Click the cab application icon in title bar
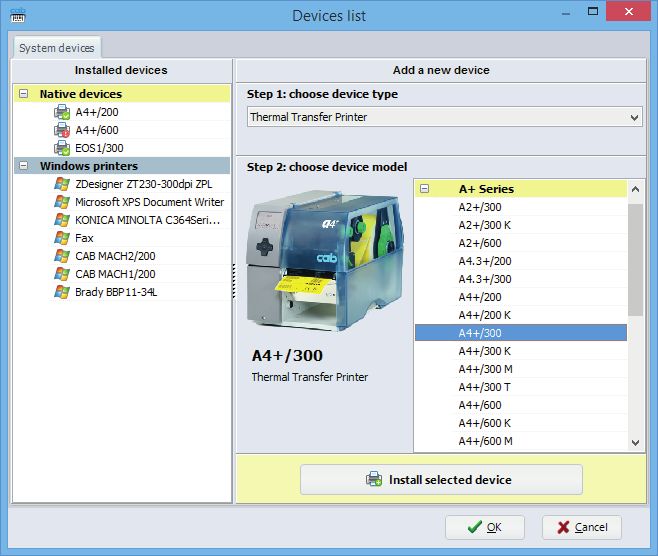The image size is (658, 556). point(18,15)
